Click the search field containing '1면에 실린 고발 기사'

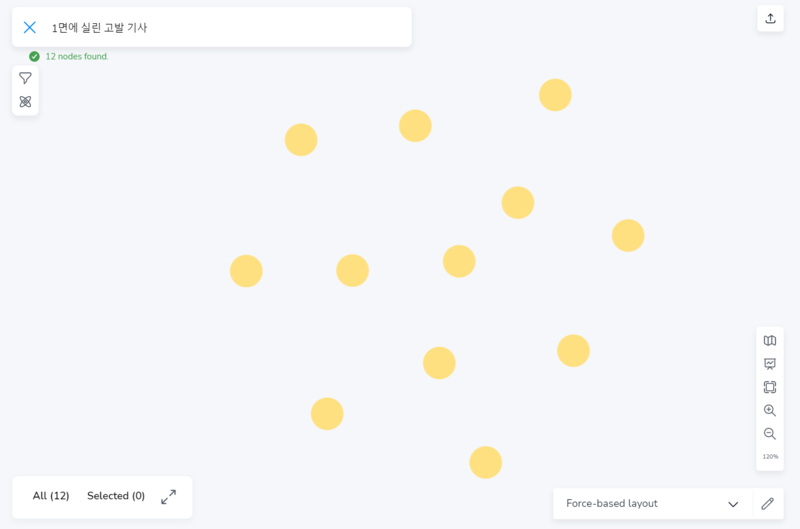click(220, 27)
